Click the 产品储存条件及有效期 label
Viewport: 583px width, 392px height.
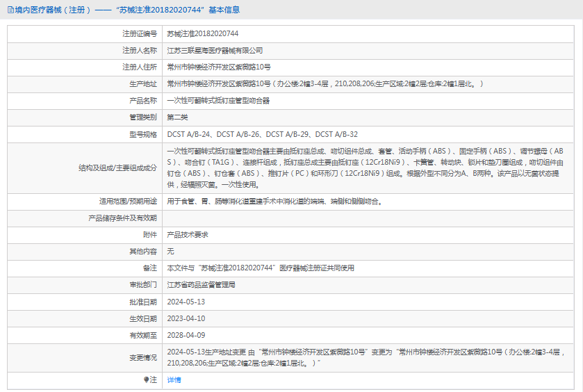[x=123, y=218]
